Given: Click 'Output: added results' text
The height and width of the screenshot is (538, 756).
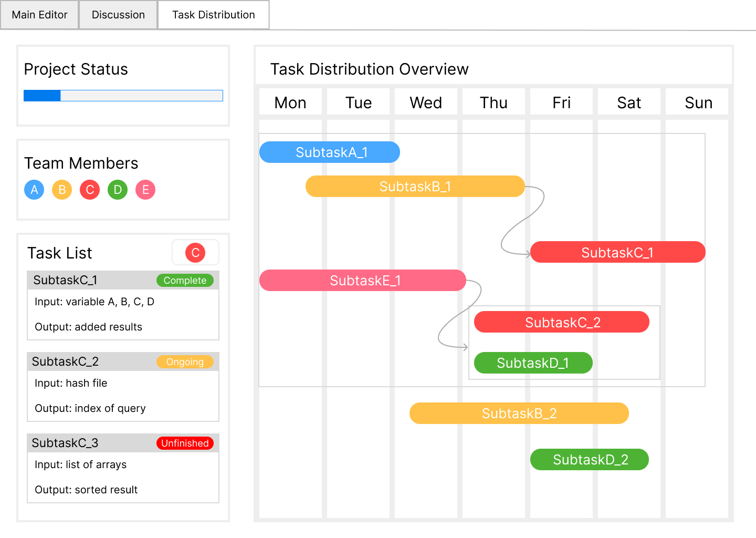Looking at the screenshot, I should click(88, 327).
